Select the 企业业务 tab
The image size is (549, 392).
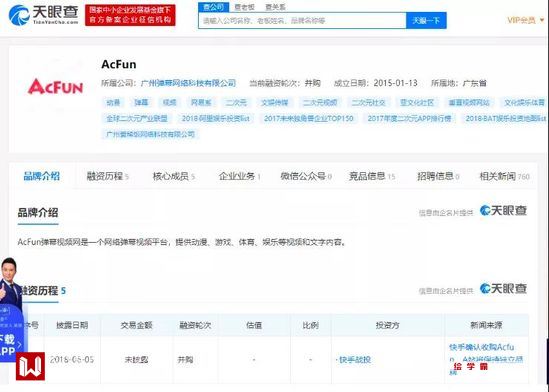pyautogui.click(x=240, y=176)
